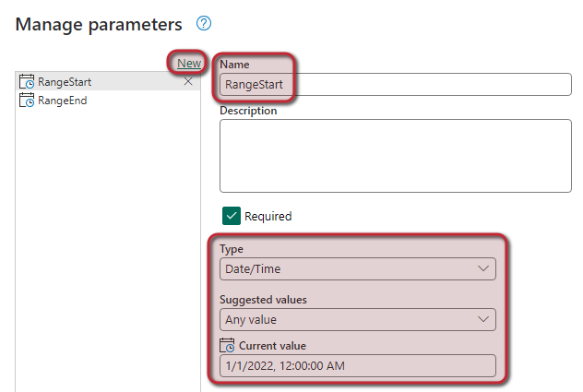
Task: Click the New parameter link
Action: [x=189, y=63]
